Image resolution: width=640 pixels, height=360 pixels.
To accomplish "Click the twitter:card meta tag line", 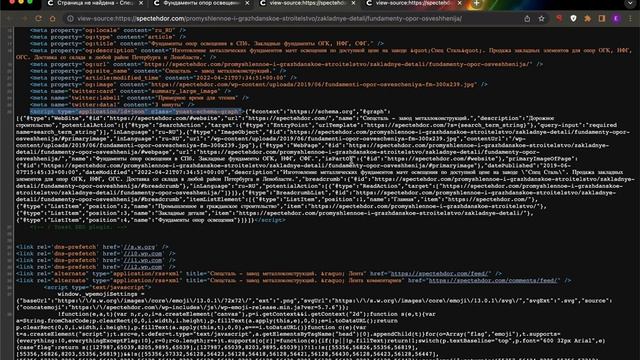I will 130,91.
